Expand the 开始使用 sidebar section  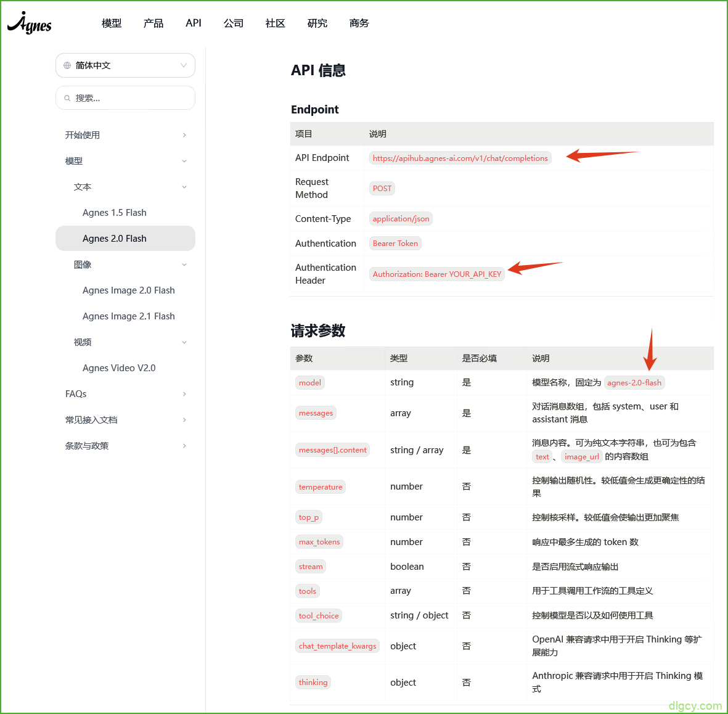click(x=125, y=135)
